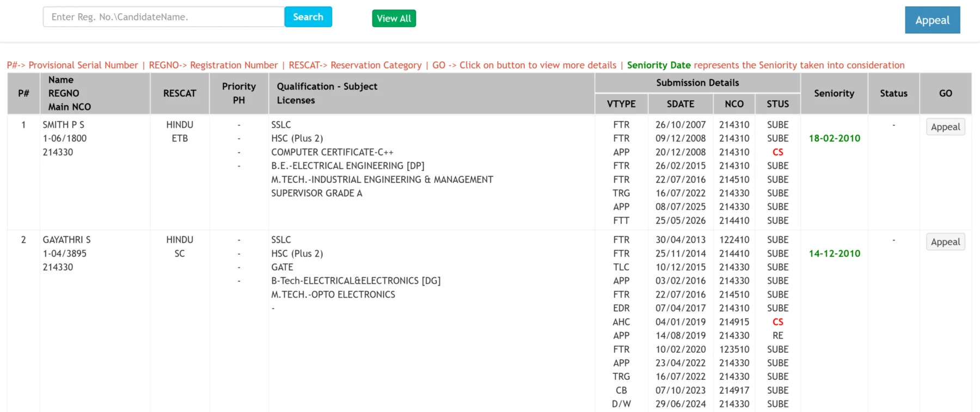Image resolution: width=980 pixels, height=412 pixels.
Task: Click seniority date 14-12-2010
Action: click(x=835, y=254)
